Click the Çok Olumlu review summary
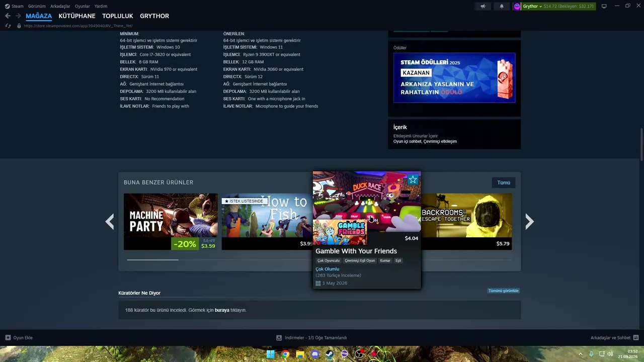The width and height of the screenshot is (644, 362). point(328,269)
